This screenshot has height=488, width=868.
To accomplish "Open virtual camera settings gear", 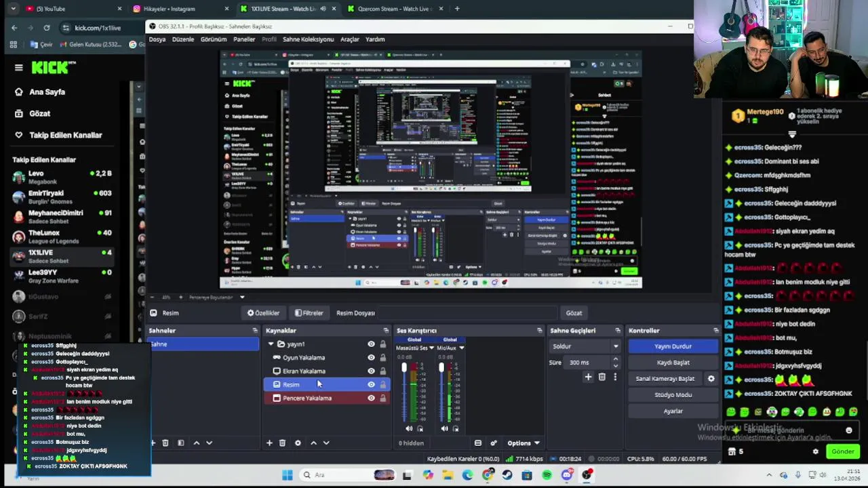I will tap(711, 379).
